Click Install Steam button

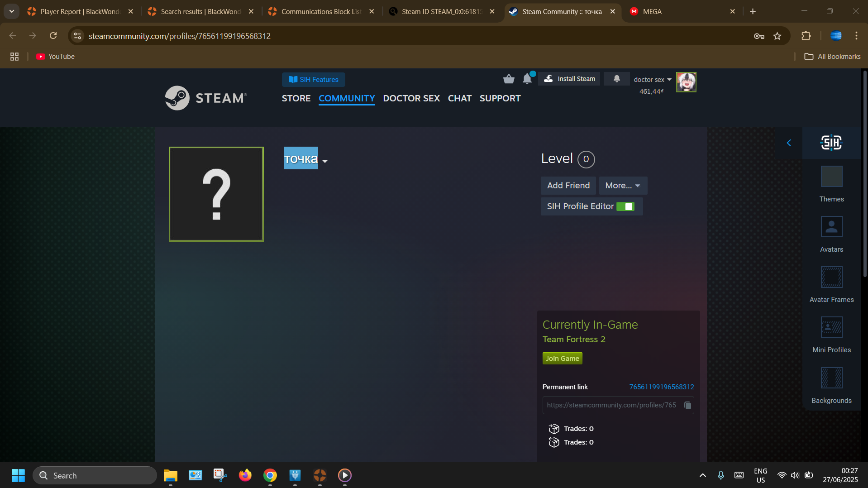570,79
